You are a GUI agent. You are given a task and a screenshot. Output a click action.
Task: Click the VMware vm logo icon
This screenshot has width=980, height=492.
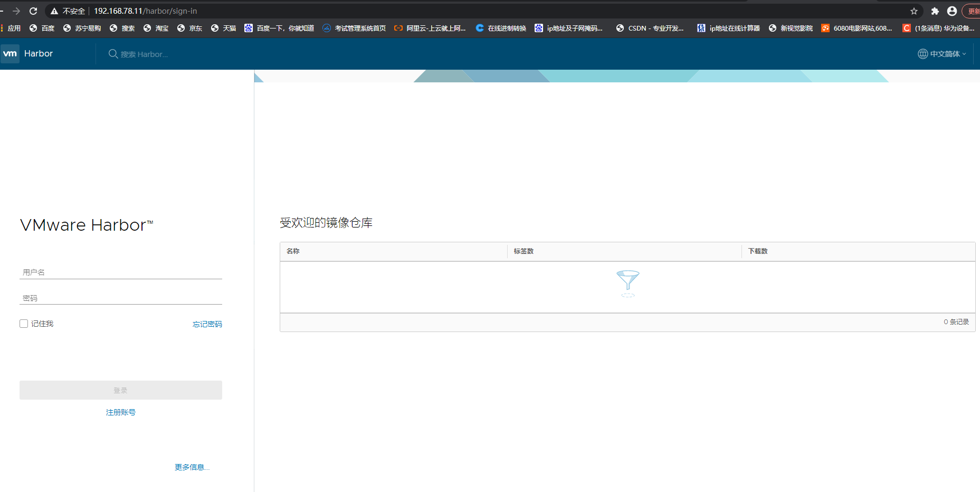coord(10,54)
